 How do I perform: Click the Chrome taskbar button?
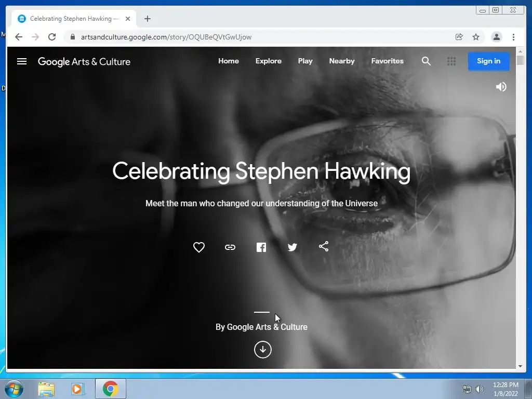coord(111,389)
